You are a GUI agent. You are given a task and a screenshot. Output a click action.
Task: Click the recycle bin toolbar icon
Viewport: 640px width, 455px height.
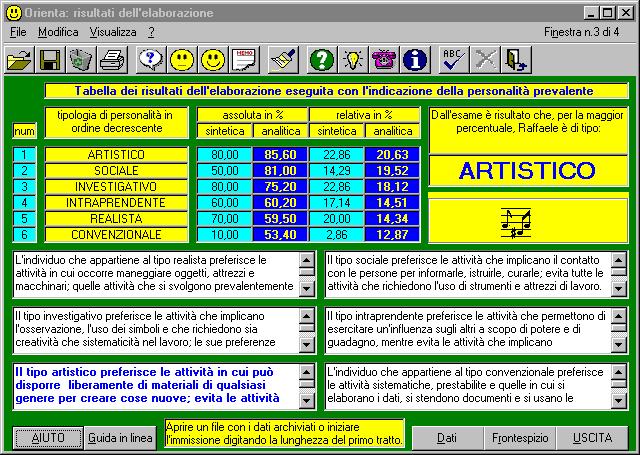click(x=80, y=60)
